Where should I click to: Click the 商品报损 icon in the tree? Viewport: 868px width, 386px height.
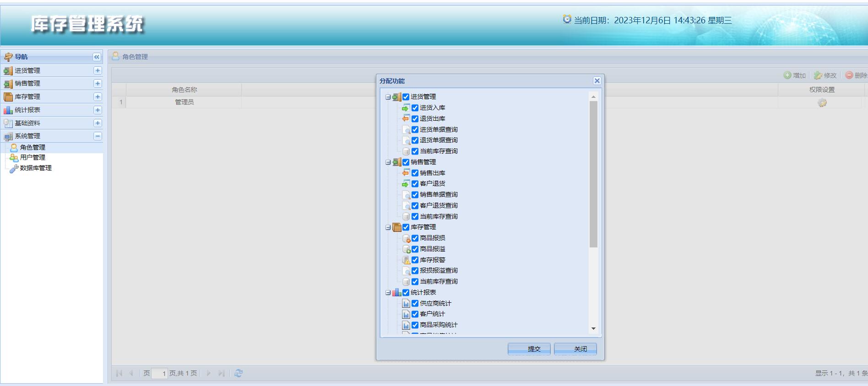pos(406,238)
